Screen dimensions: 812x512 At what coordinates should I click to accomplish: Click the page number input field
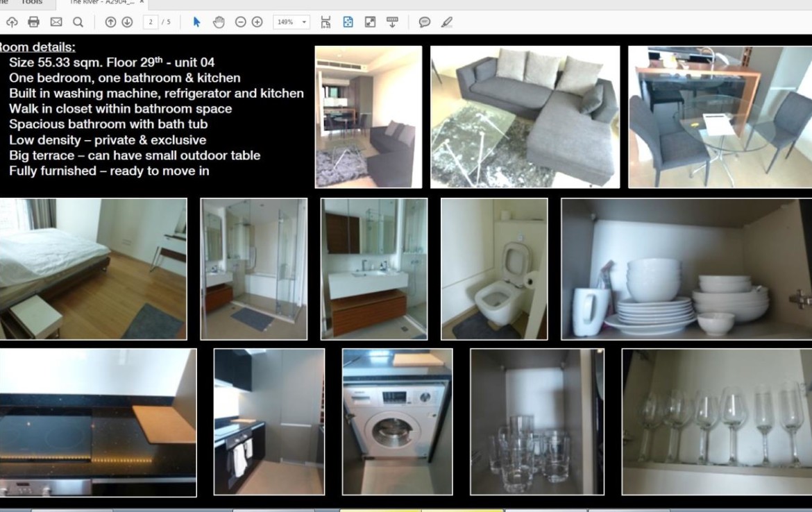tap(150, 22)
